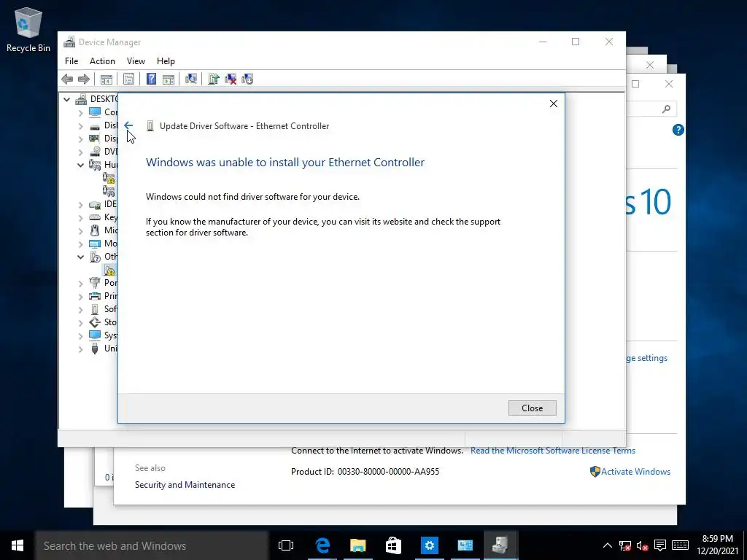Image resolution: width=747 pixels, height=560 pixels.
Task: Select the DESKTOP computer root icon
Action: (81, 99)
